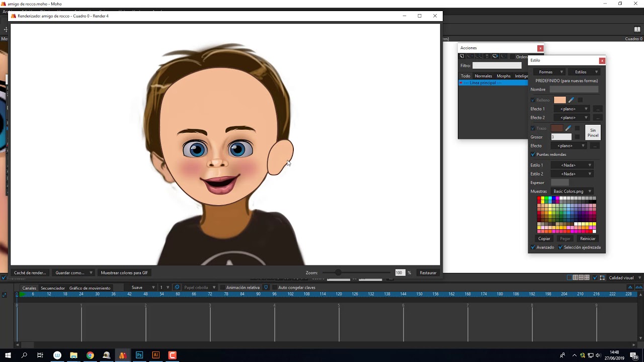
Task: Open the Guardar como dropdown button
Action: (73, 273)
